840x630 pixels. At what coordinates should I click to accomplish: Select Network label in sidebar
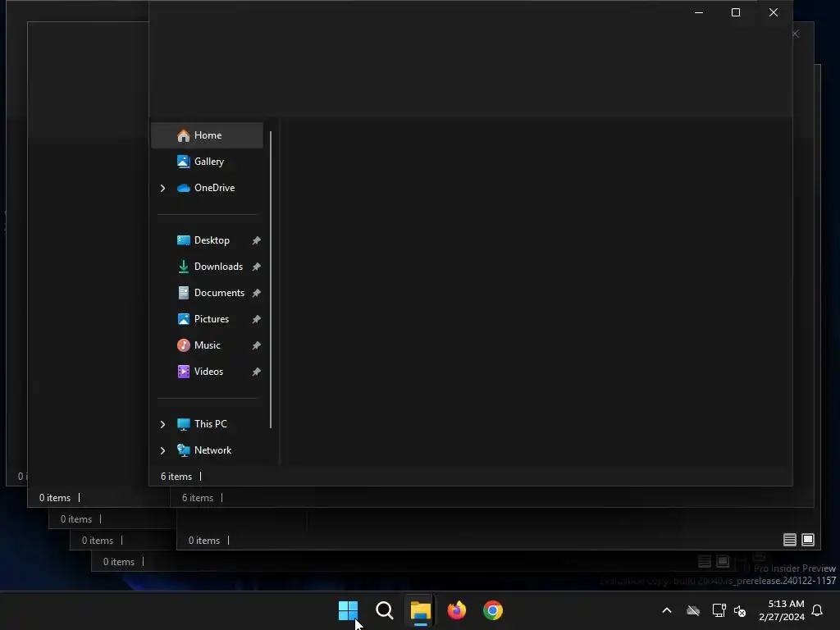pyautogui.click(x=212, y=450)
